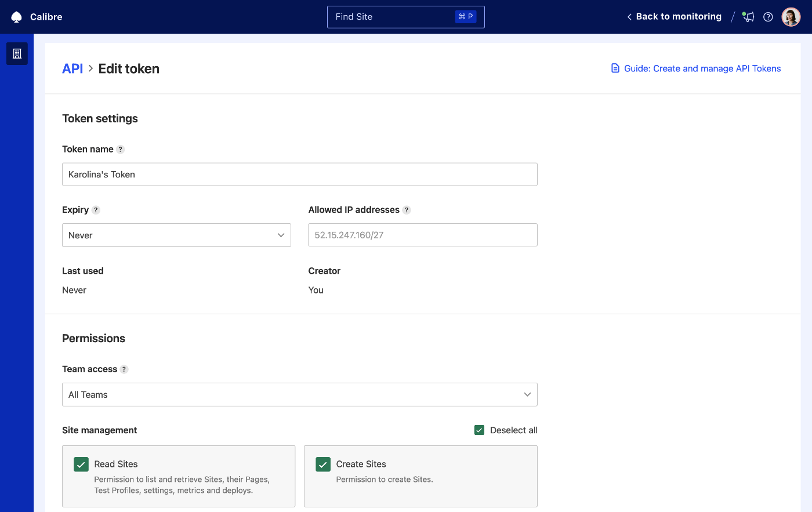Click the Calibre spade logo
Image resolution: width=812 pixels, height=512 pixels.
17,16
